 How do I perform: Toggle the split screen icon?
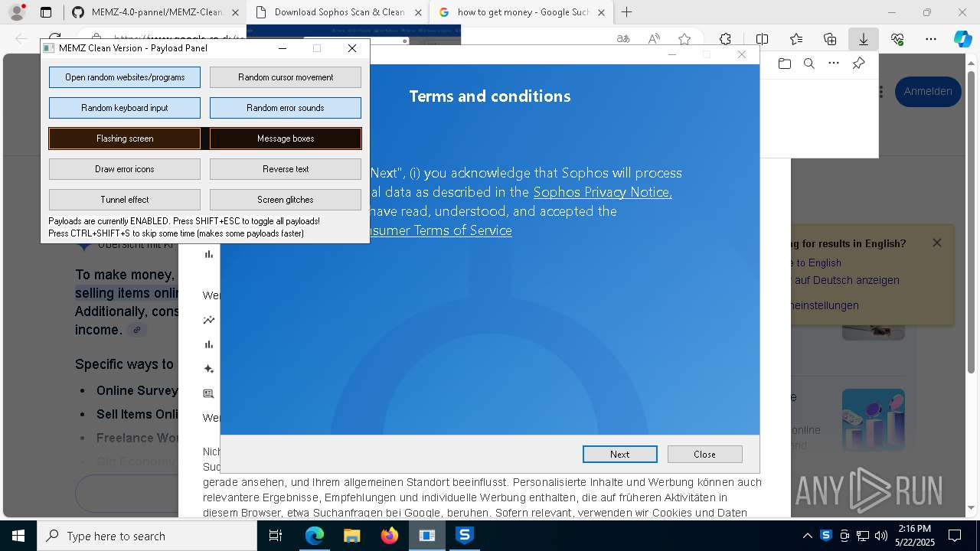click(x=762, y=39)
